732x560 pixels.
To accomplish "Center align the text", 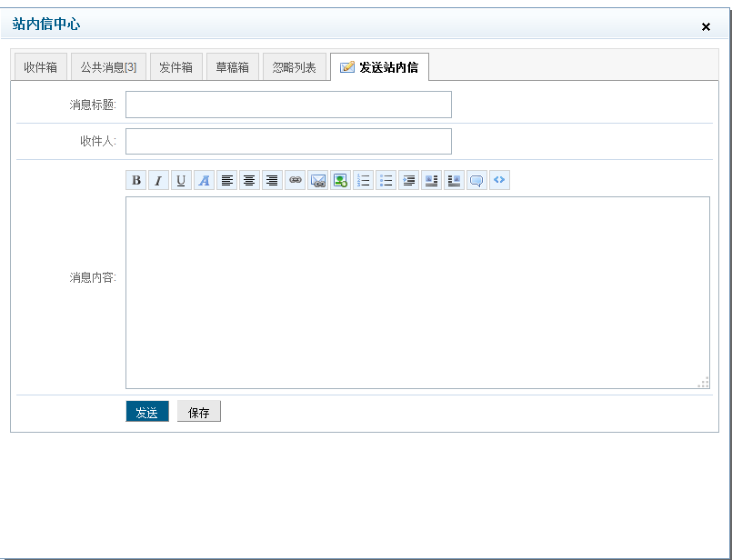I will 249,180.
